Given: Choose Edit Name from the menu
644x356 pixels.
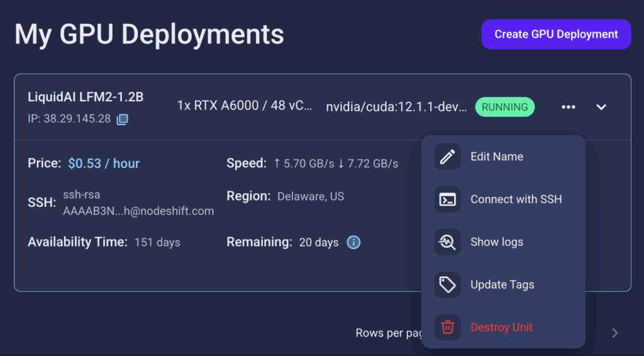Looking at the screenshot, I should [x=503, y=157].
